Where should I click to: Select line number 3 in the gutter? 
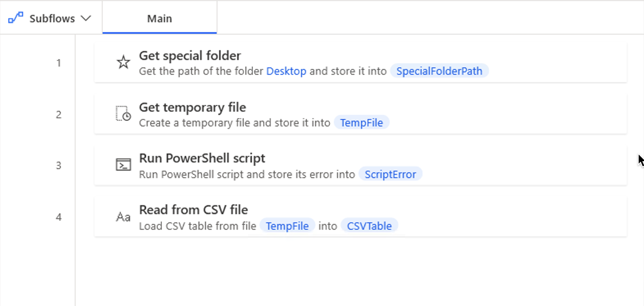[x=59, y=165]
